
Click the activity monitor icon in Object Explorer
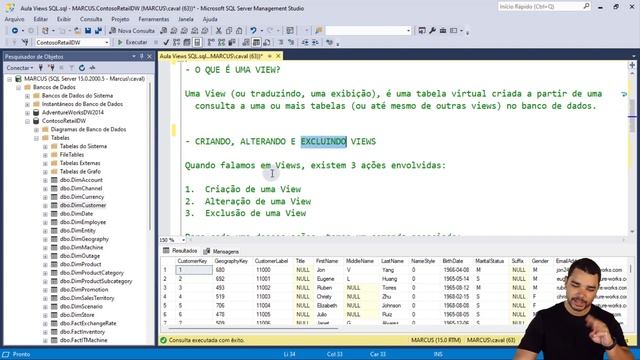pyautogui.click(x=92, y=68)
